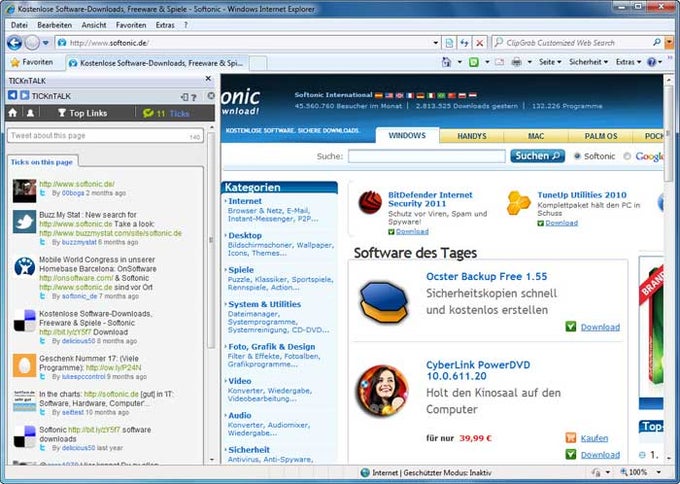This screenshot has width=680, height=484.
Task: Open the Seite dropdown menu
Action: (x=550, y=62)
